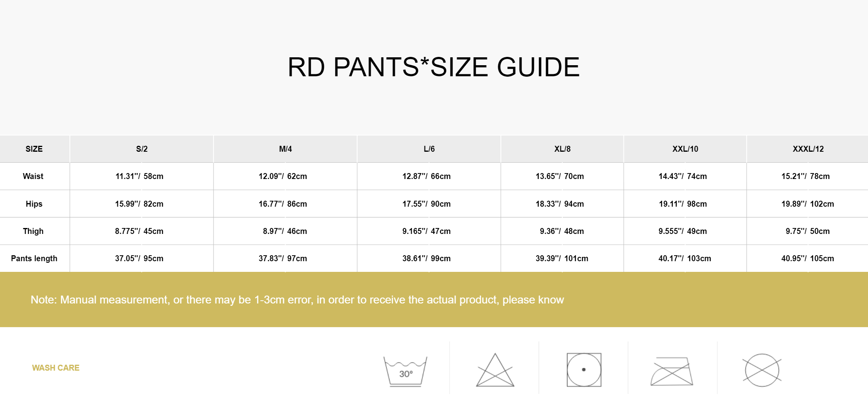868x407 pixels.
Task: Select the M/4 size column header
Action: coord(285,149)
